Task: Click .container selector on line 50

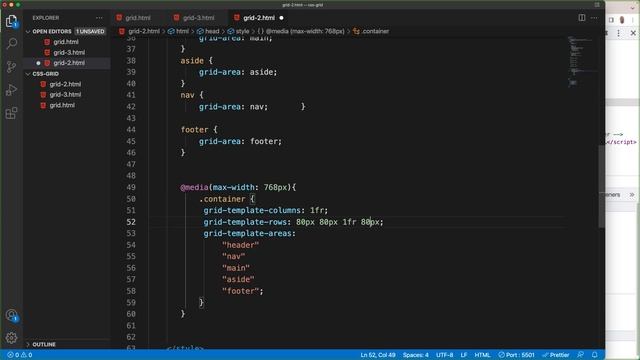Action: click(222, 199)
